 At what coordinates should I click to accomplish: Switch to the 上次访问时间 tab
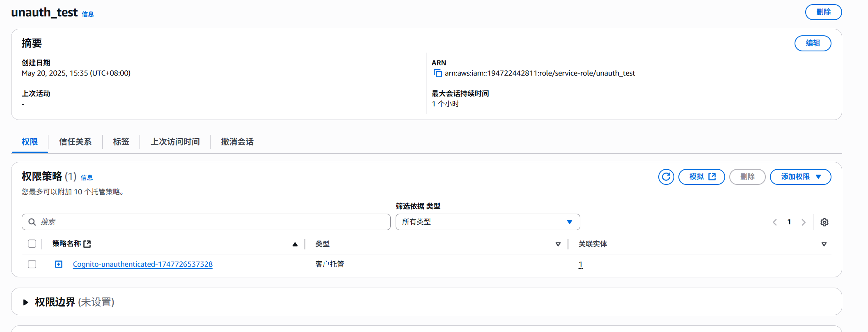coord(175,142)
